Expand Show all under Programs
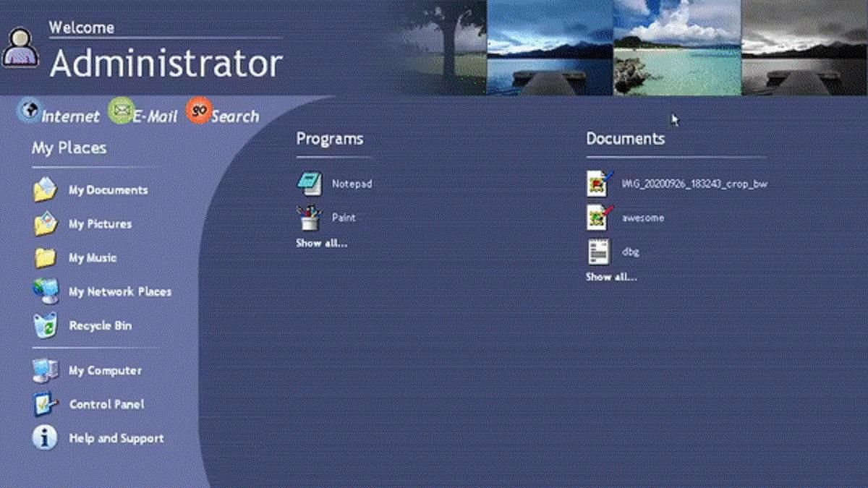Image resolution: width=868 pixels, height=488 pixels. (x=321, y=244)
